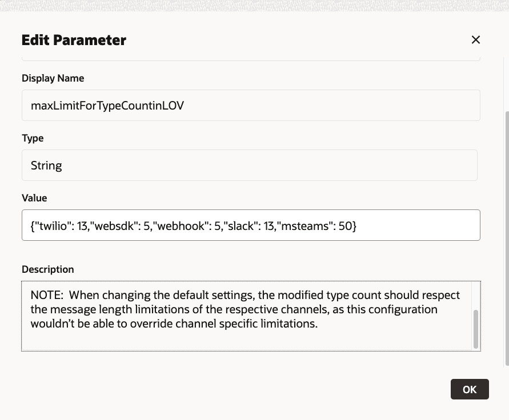Close the Edit Parameter dialog with X
The height and width of the screenshot is (420, 509).
tap(475, 39)
